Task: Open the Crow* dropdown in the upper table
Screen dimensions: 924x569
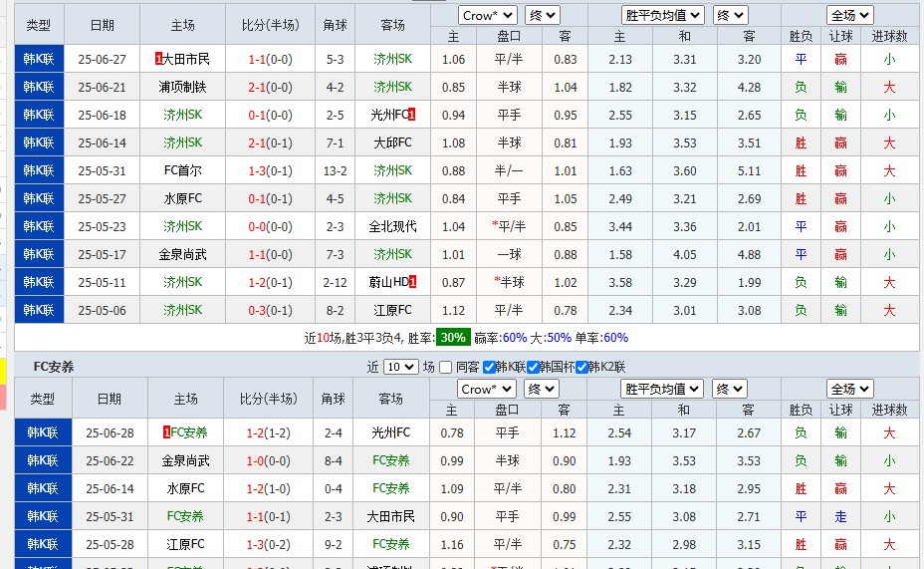Action: (x=487, y=15)
